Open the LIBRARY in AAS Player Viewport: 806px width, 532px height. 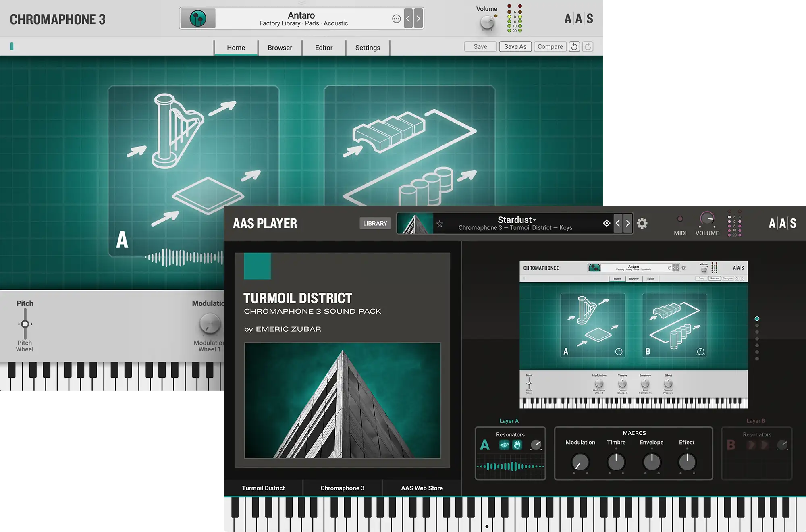pos(375,223)
